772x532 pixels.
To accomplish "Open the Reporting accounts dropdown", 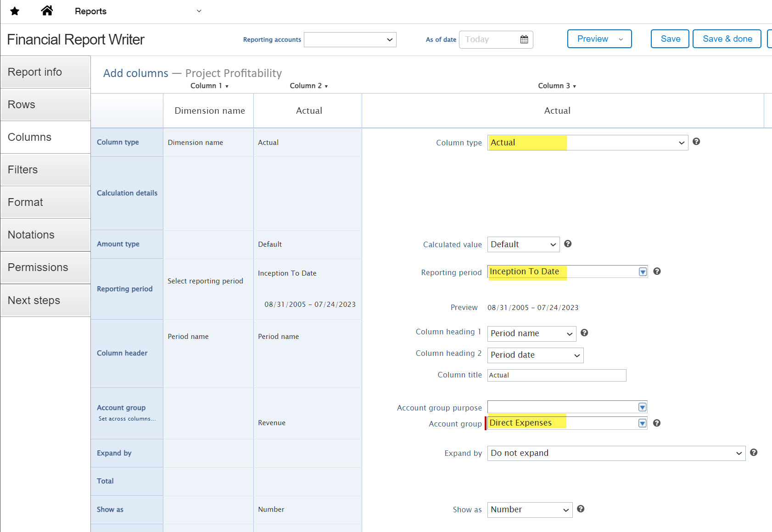I will 350,40.
